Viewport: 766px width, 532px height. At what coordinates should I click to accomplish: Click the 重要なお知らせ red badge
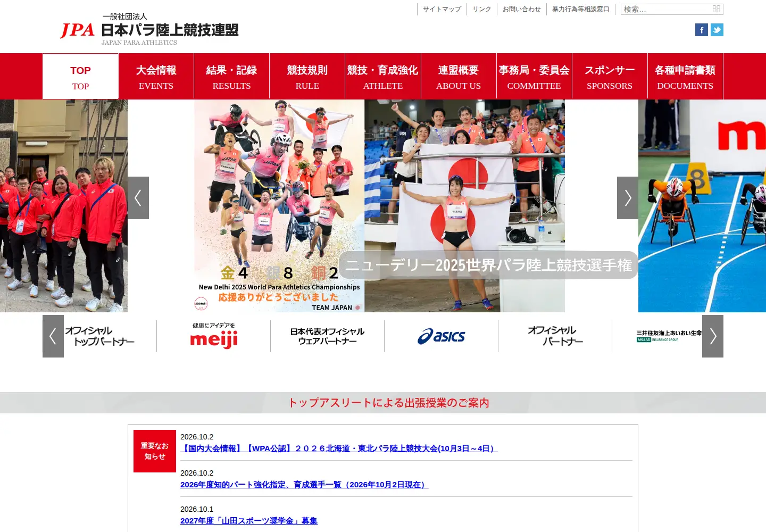point(155,451)
